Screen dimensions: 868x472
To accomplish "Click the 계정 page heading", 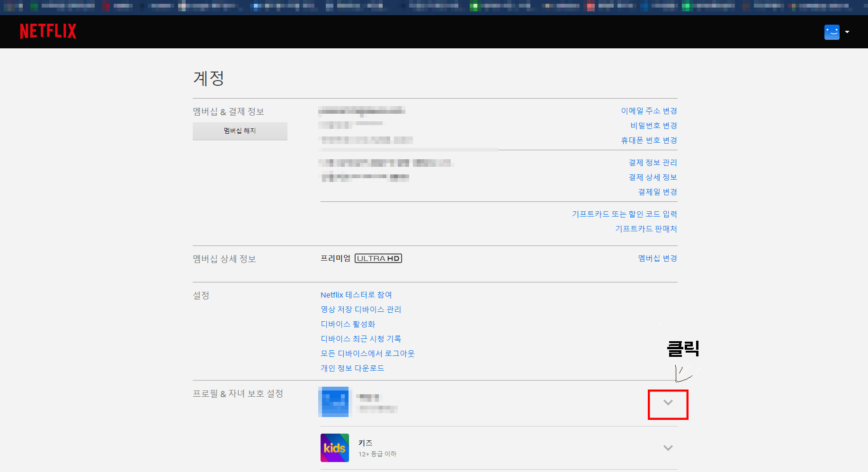I will point(208,78).
